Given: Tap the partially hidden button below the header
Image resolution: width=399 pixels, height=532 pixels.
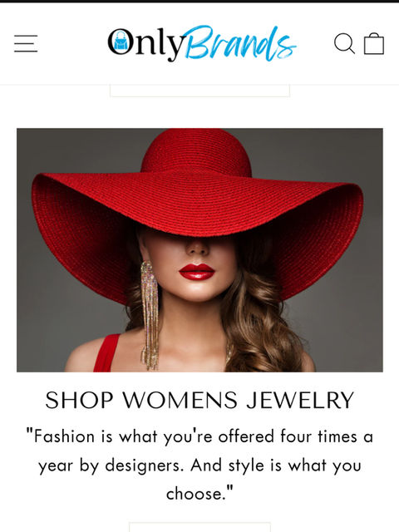Looking at the screenshot, I should tap(199, 91).
